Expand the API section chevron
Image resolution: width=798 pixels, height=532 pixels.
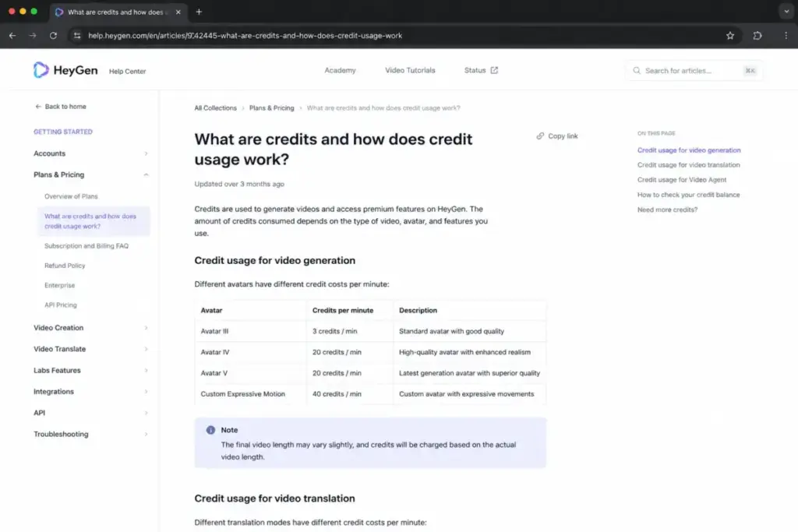point(146,413)
